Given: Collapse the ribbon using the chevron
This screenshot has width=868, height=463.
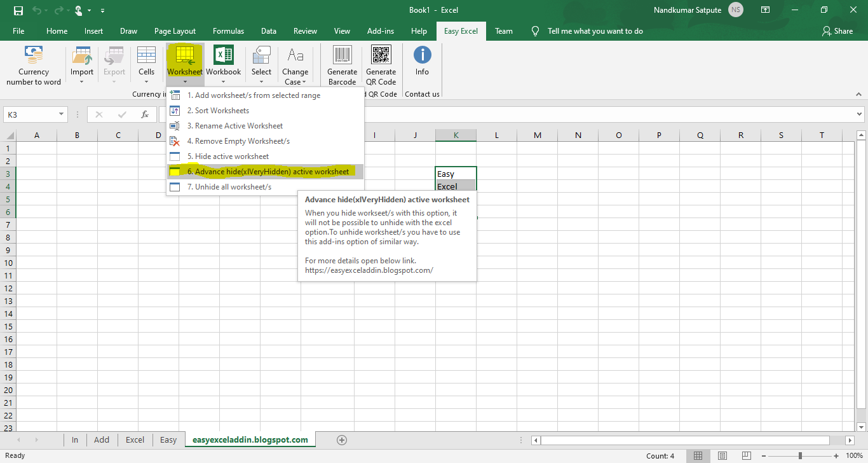Looking at the screenshot, I should (858, 94).
